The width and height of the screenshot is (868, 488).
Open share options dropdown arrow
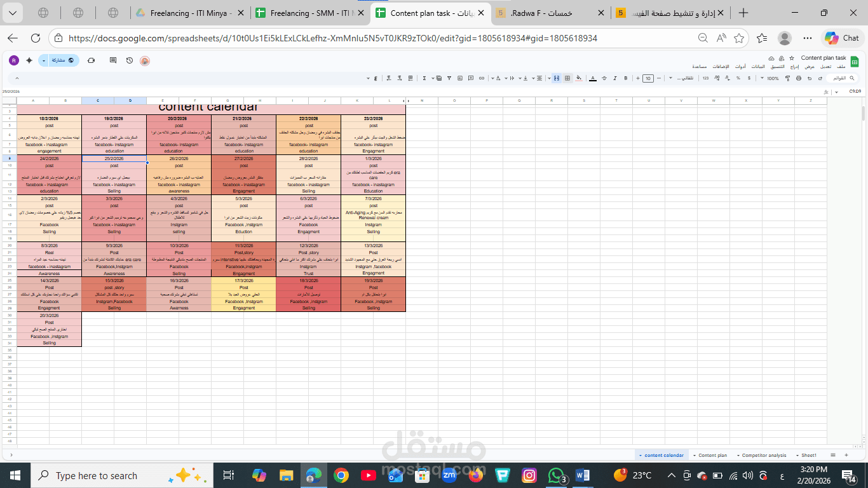43,60
